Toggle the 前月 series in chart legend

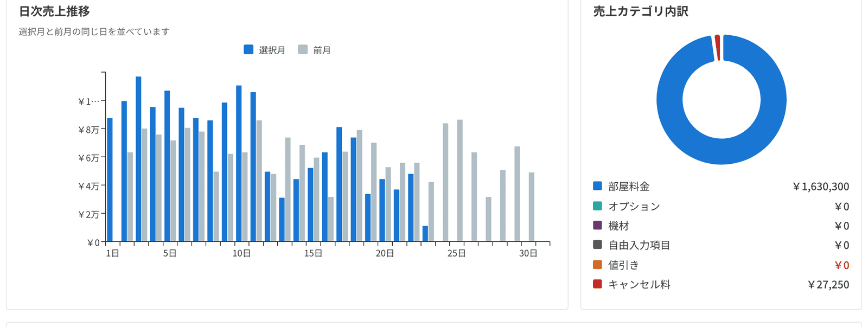pyautogui.click(x=315, y=50)
